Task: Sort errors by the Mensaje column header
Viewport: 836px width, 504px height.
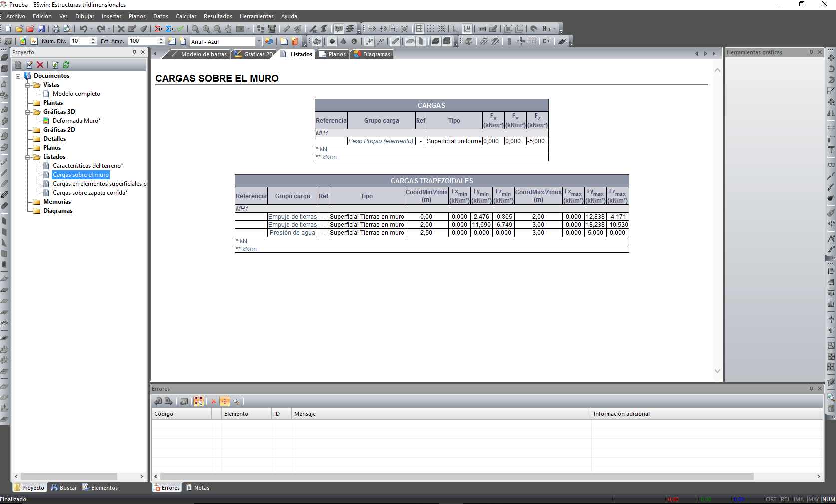Action: click(441, 414)
